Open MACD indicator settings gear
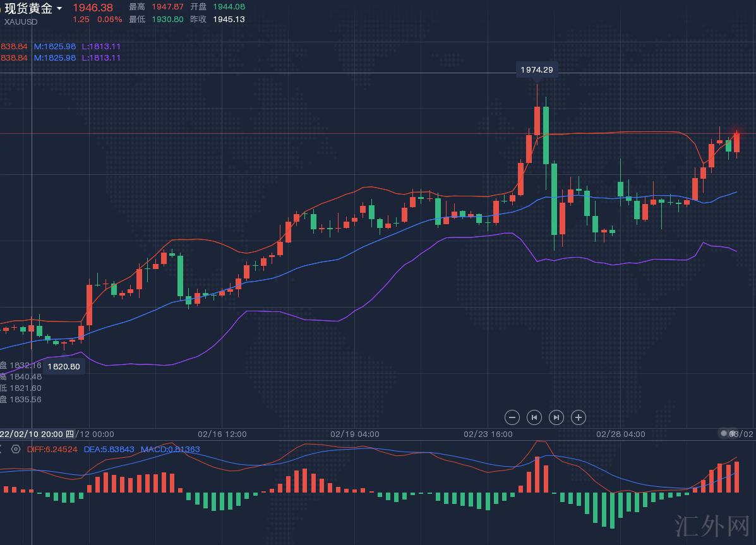The height and width of the screenshot is (545, 756). pos(16,449)
